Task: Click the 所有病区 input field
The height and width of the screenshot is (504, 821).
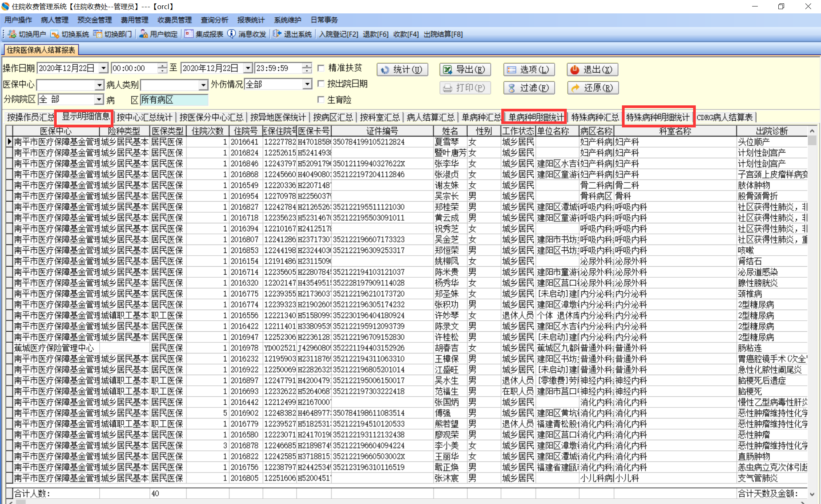Action: click(174, 100)
